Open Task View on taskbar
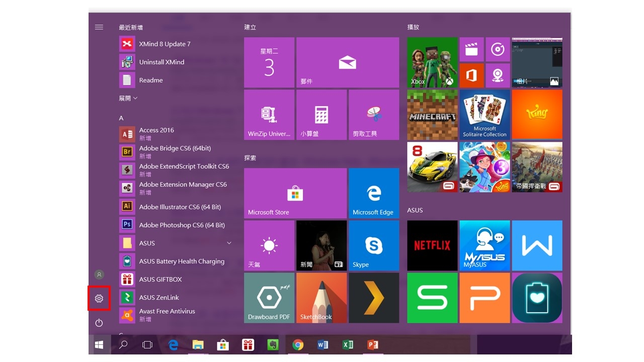This screenshot has height=362, width=644. click(x=147, y=345)
